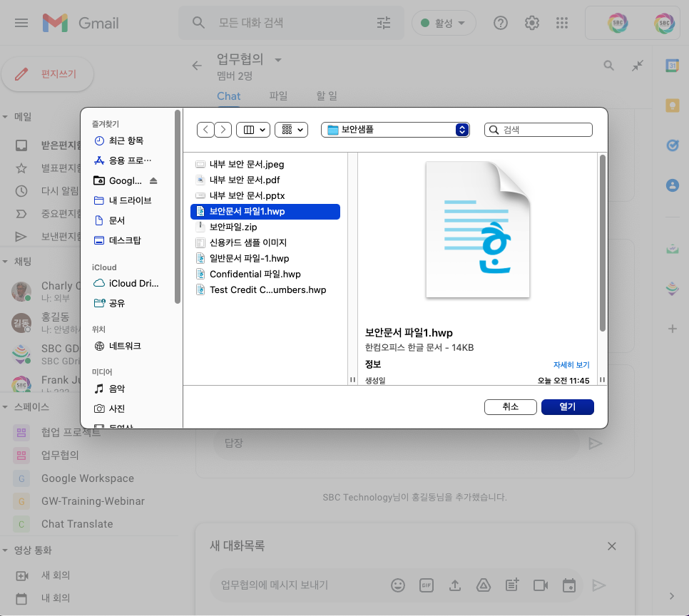Add more add-ons with the plus icon

click(x=673, y=329)
